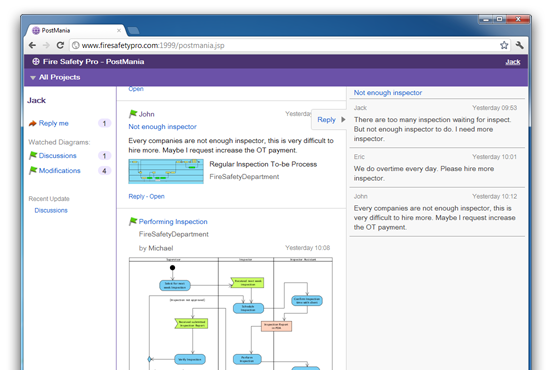Image resolution: width=550 pixels, height=370 pixels.
Task: Click the Open link above John's post
Action: [136, 89]
